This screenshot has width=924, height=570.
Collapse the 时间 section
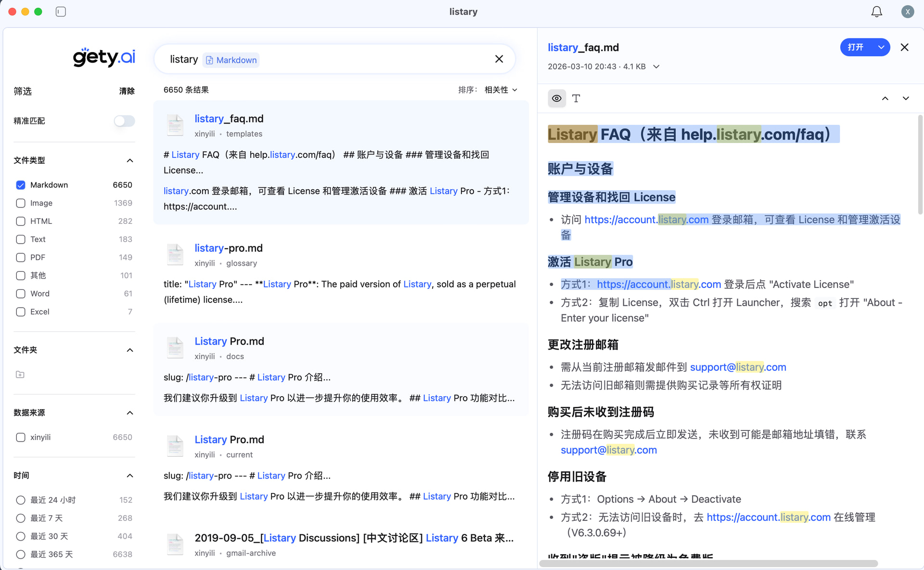tap(130, 476)
